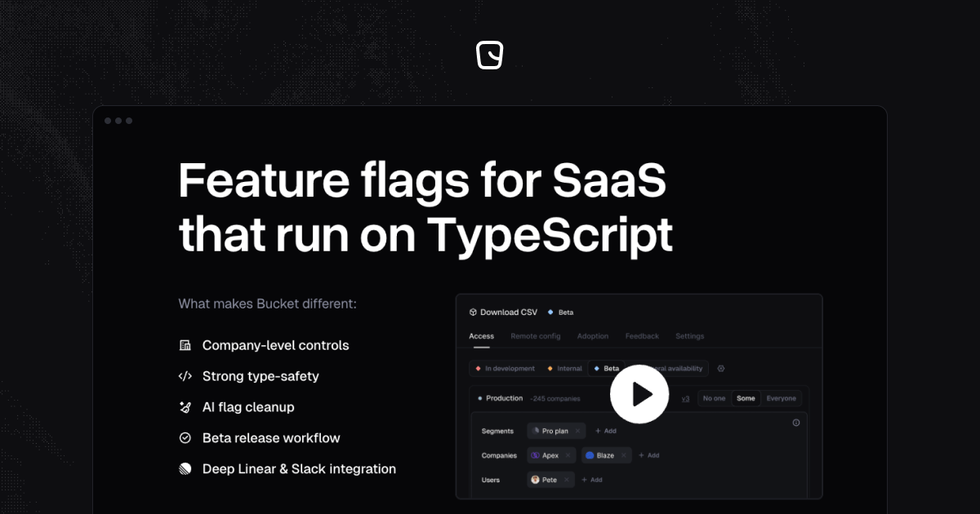This screenshot has height=514, width=980.
Task: Click the "Beta release workflow" text
Action: click(x=271, y=438)
